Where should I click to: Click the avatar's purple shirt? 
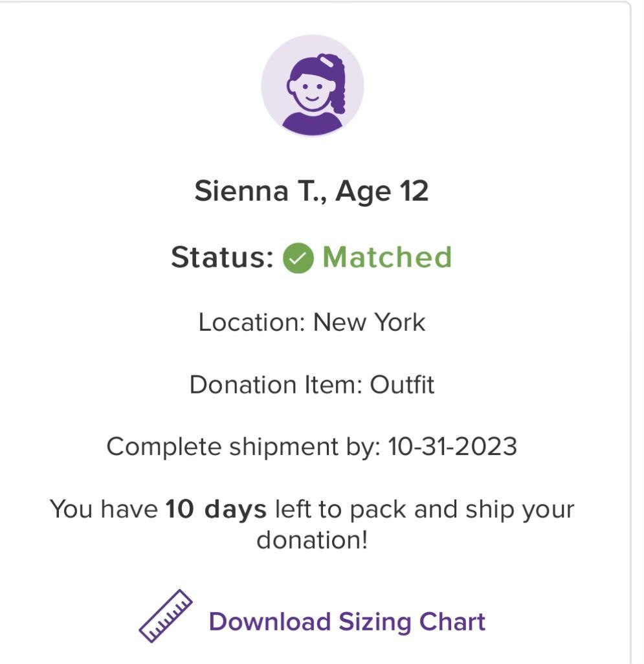tap(313, 123)
